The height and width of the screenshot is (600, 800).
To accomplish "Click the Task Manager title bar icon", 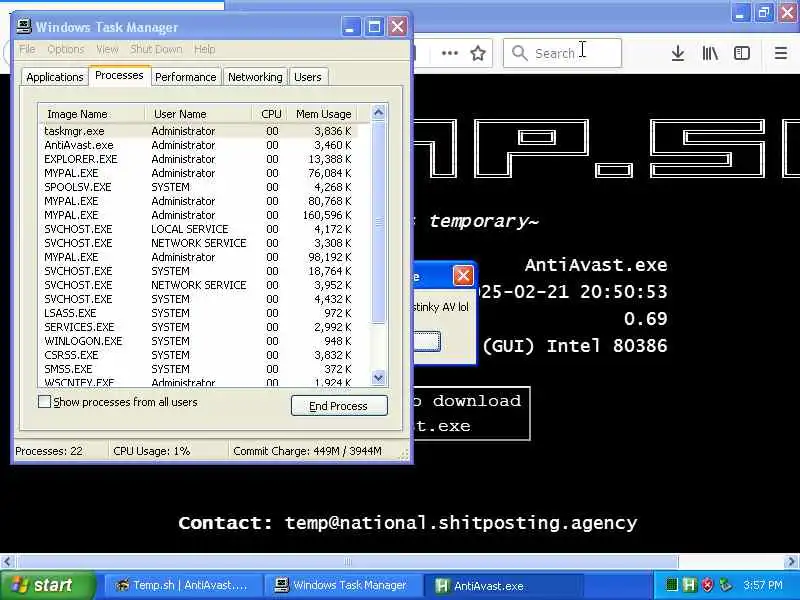I will click(24, 27).
